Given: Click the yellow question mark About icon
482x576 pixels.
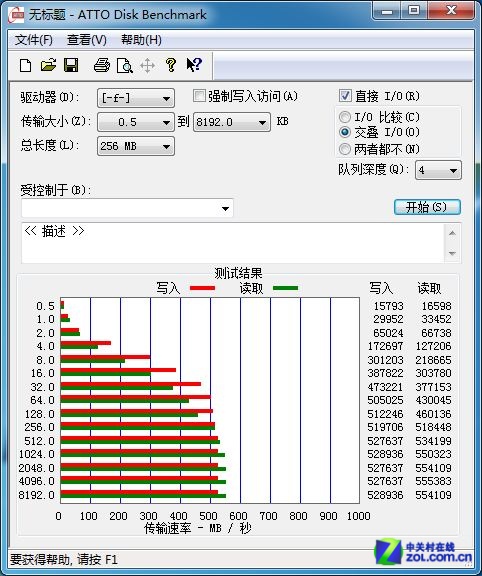Looking at the screenshot, I should pyautogui.click(x=171, y=65).
